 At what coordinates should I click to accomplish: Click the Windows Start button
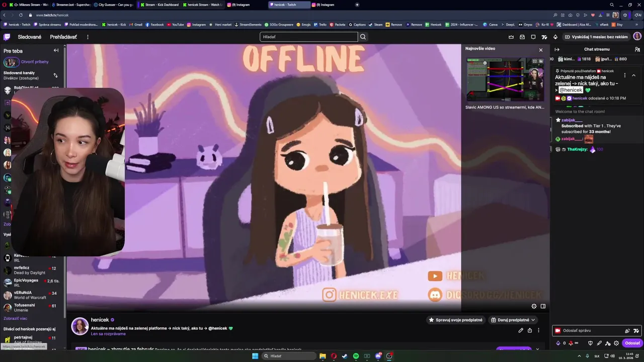click(255, 356)
